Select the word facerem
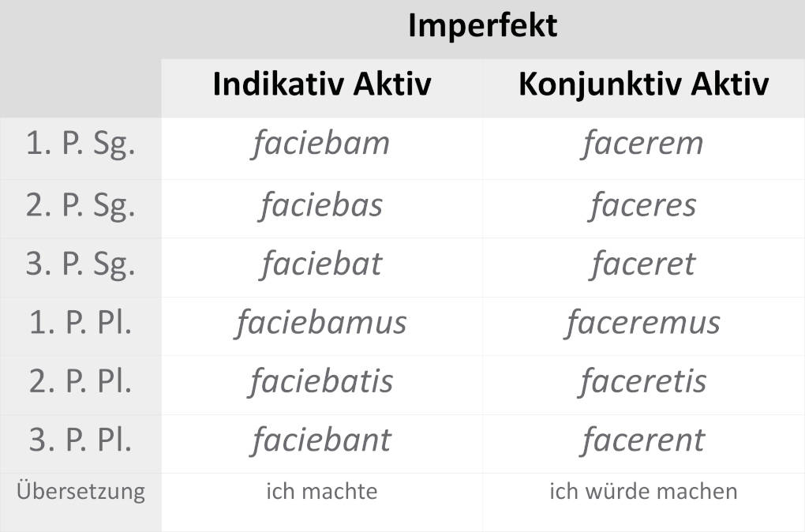 643,144
